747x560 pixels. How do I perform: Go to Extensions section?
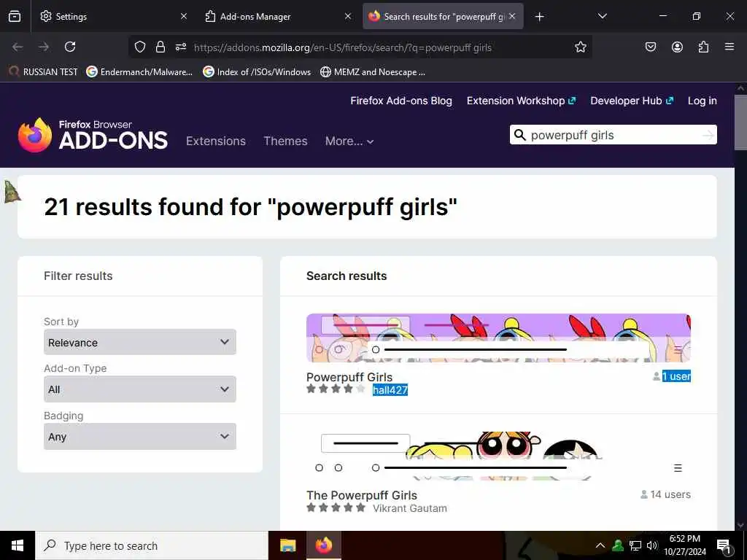(216, 141)
